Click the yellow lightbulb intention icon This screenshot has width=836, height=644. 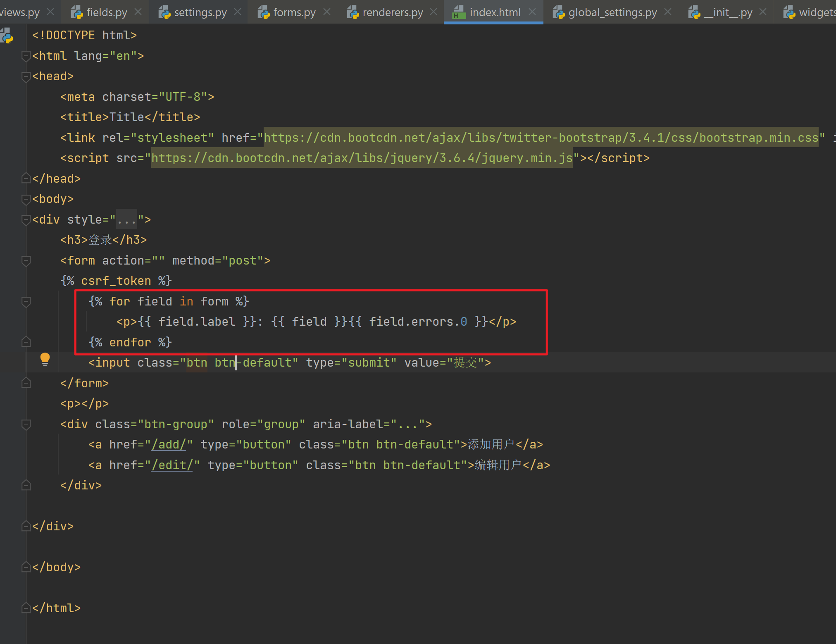click(45, 359)
